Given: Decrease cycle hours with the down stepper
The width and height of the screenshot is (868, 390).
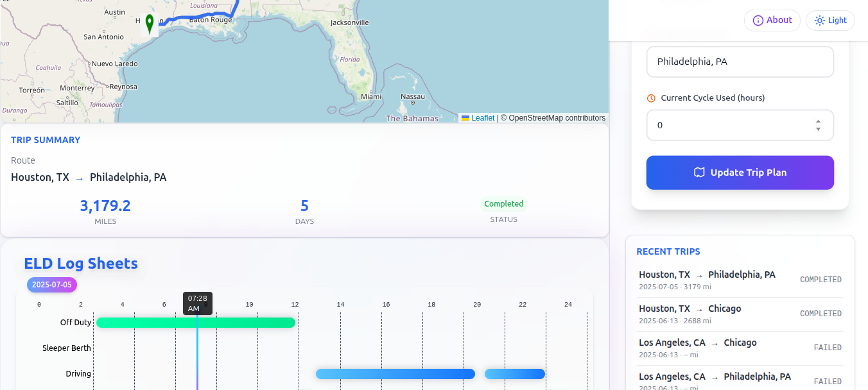Looking at the screenshot, I should click(x=818, y=129).
